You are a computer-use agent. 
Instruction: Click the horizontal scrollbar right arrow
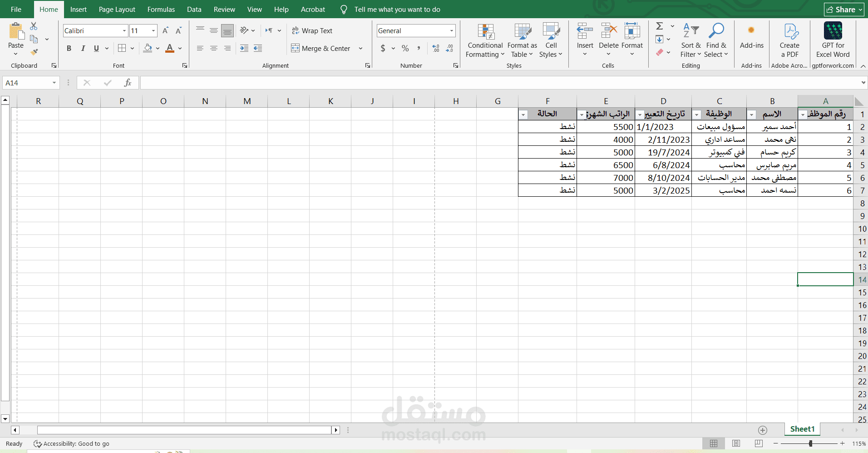click(336, 430)
